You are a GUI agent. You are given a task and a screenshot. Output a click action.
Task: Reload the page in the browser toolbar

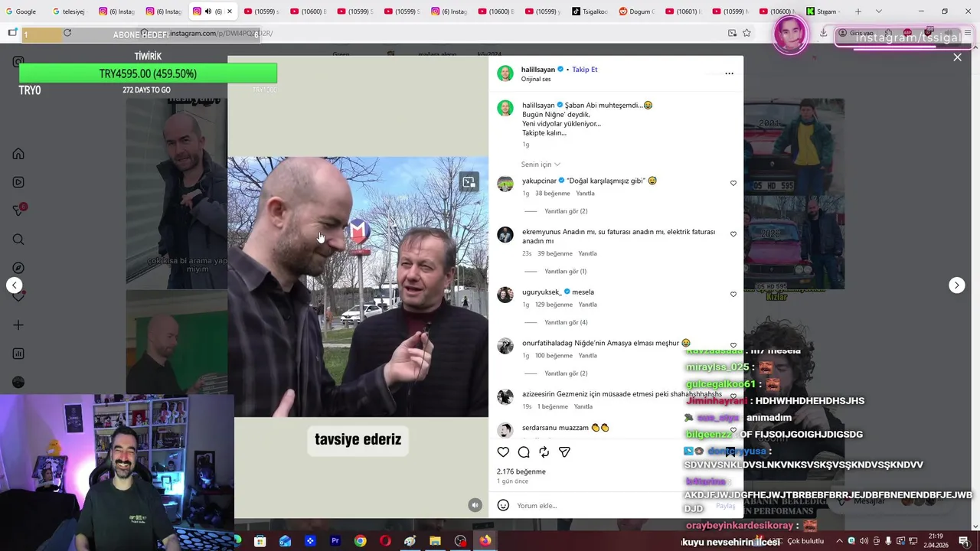point(67,33)
